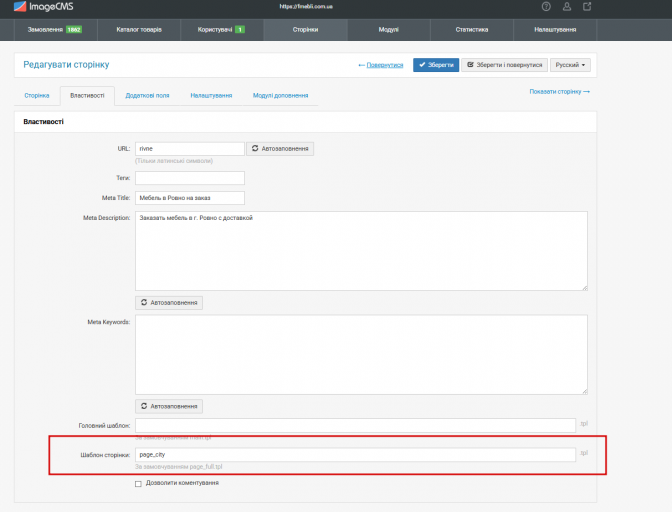Focus the Meta Description textarea
The height and width of the screenshot is (512, 672).
coord(361,251)
